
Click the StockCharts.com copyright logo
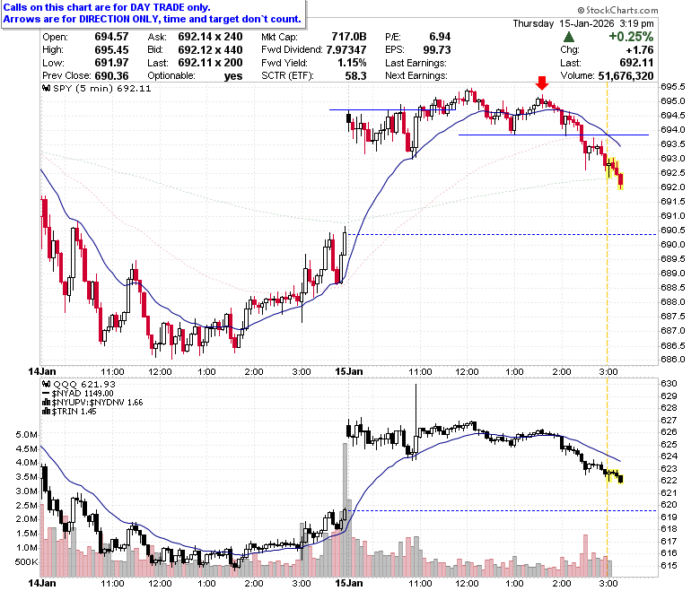617,10
